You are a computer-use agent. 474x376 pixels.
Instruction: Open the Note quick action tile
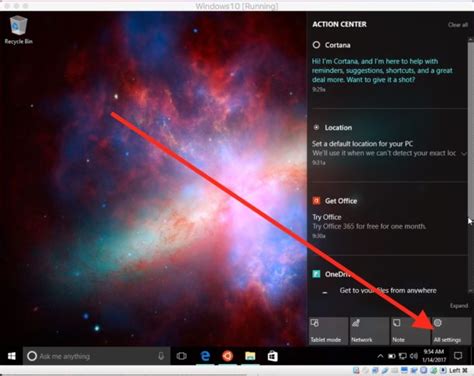click(410, 331)
